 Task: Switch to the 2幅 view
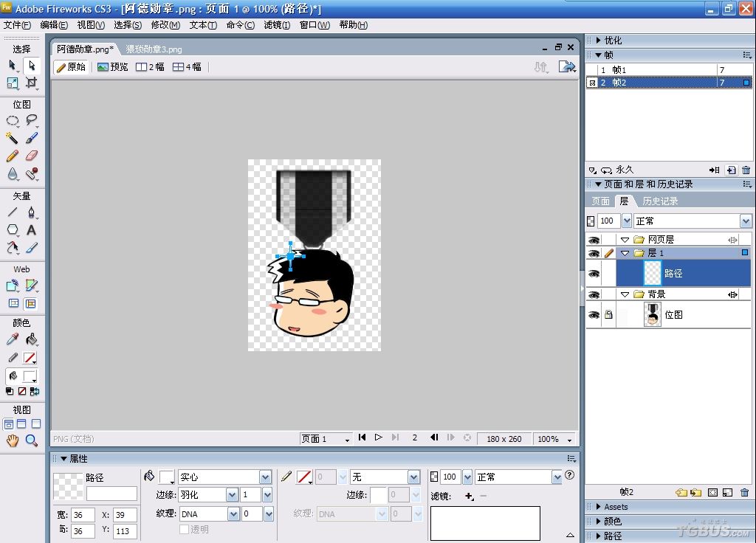click(150, 67)
